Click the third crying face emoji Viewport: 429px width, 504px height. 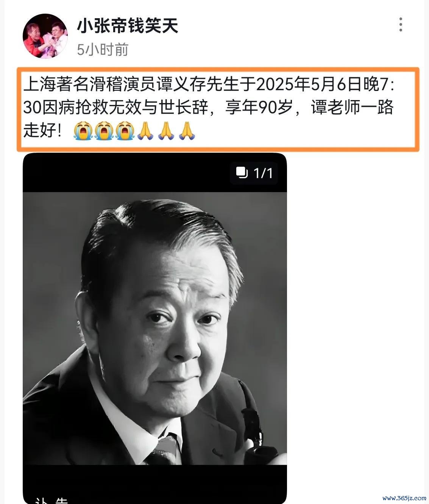[125, 131]
